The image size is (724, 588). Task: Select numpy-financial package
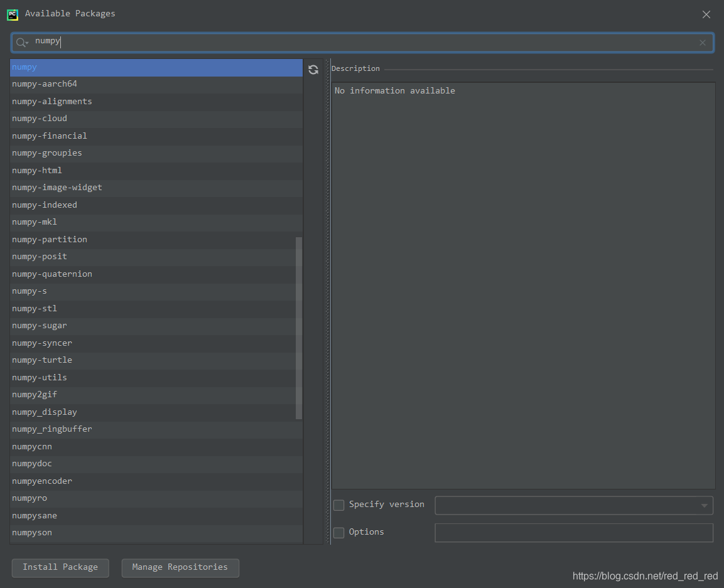156,137
